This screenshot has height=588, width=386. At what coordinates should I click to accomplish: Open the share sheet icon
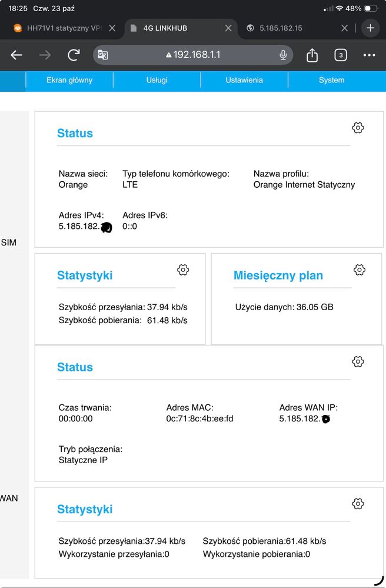(312, 55)
